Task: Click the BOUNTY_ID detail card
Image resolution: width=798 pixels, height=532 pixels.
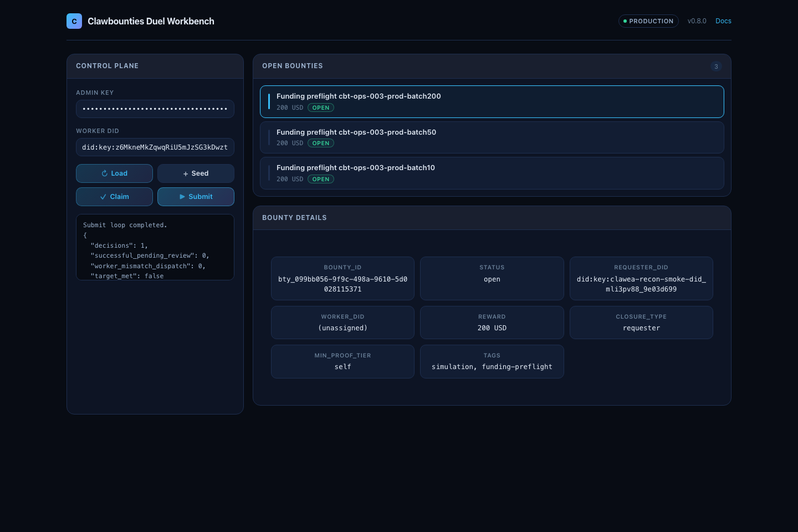Action: 342,278
